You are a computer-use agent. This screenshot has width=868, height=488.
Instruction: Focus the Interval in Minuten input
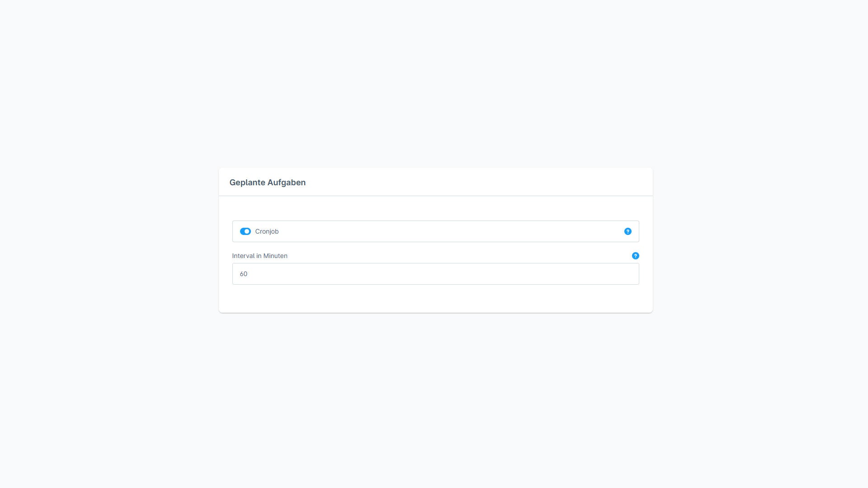(x=435, y=274)
